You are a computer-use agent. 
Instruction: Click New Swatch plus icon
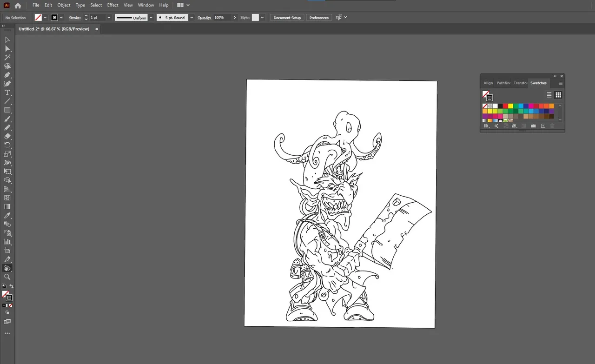[543, 126]
